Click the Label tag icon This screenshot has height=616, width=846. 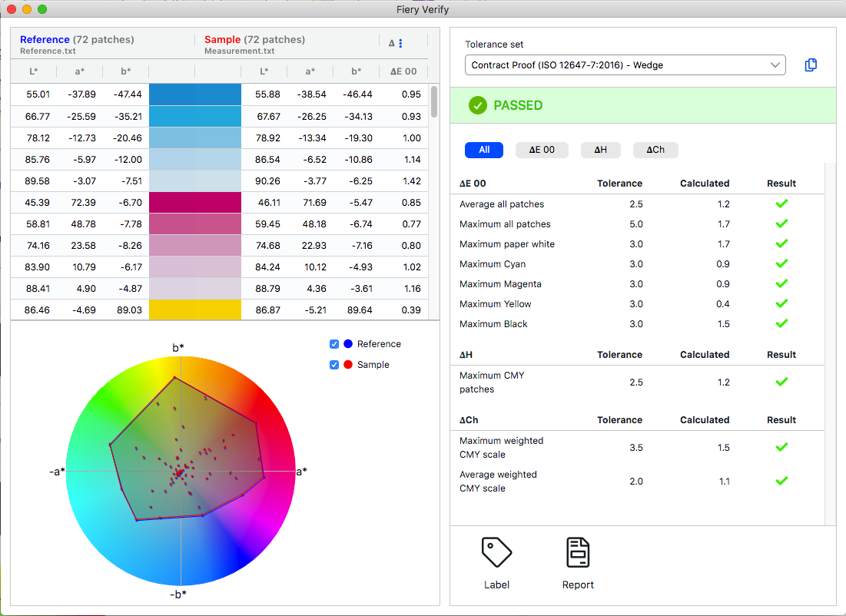[496, 552]
